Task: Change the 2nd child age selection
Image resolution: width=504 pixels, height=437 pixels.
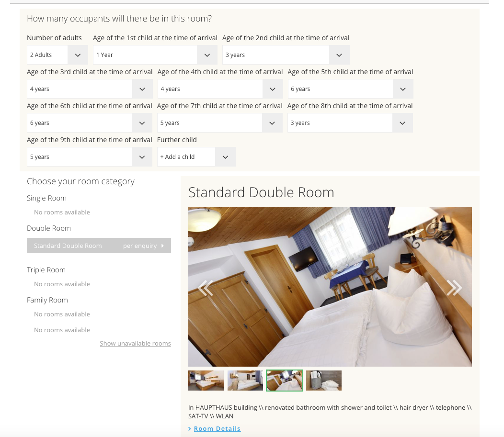Action: 286,55
